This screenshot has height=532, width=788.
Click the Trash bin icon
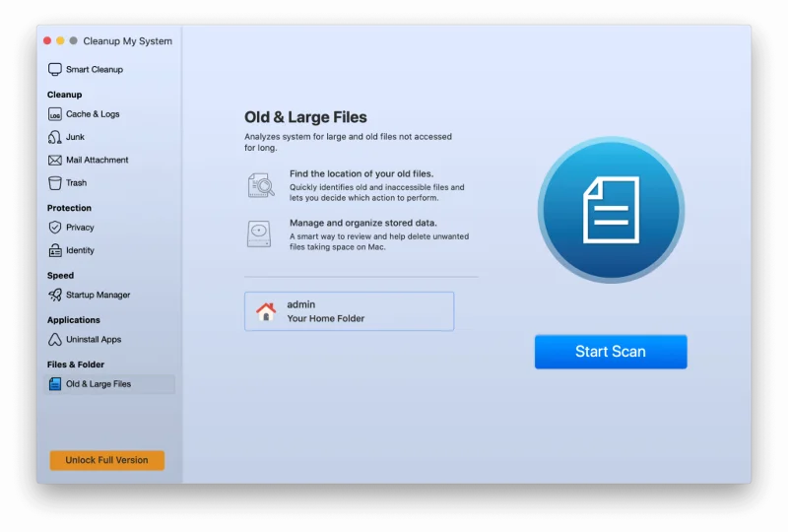coord(55,183)
